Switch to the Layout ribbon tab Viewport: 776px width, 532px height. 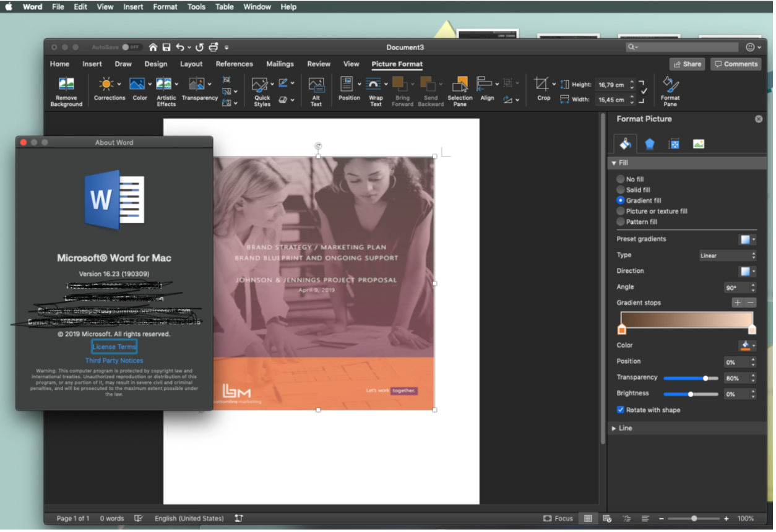tap(191, 64)
